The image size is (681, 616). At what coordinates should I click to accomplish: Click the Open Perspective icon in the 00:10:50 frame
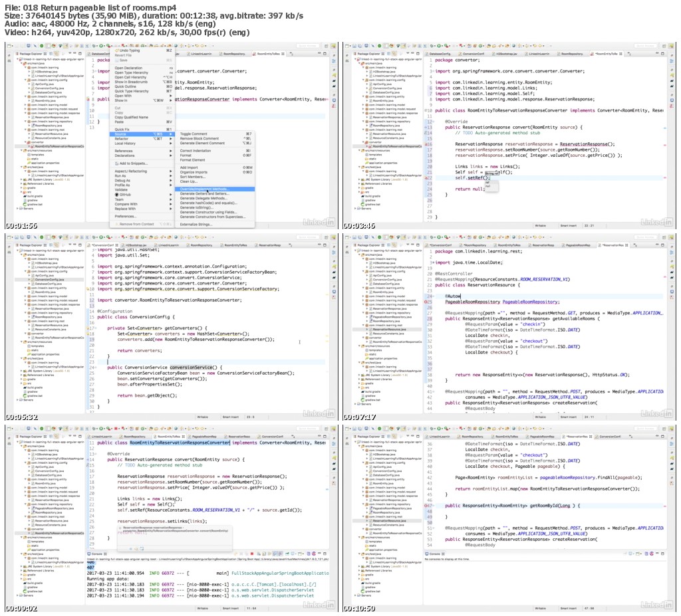coord(665,429)
